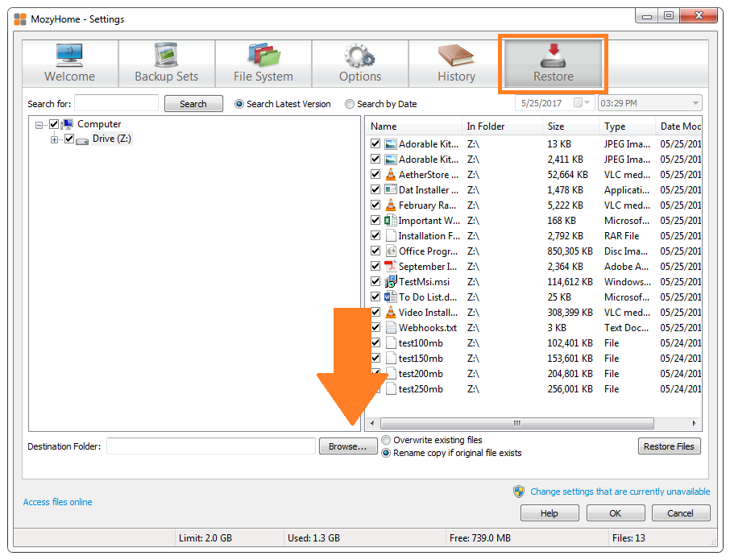Uncheck the 13 KB Adorable Kit file

pos(375,143)
